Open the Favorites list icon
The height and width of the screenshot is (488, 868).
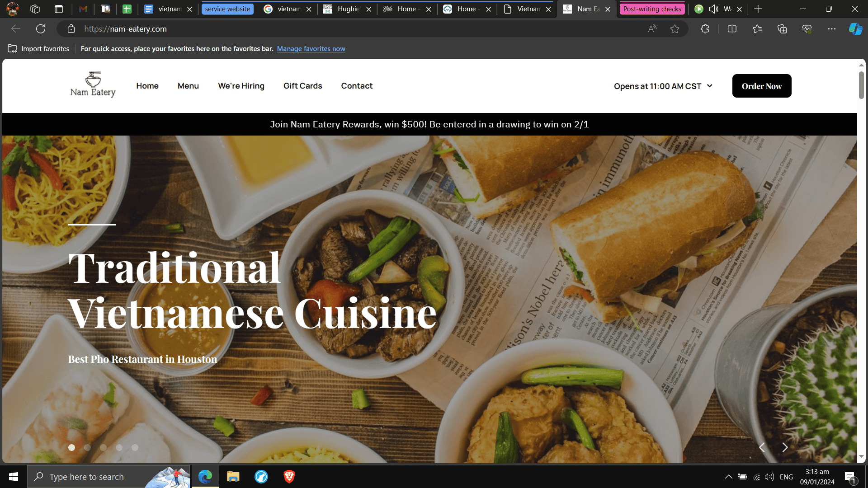[x=757, y=29]
